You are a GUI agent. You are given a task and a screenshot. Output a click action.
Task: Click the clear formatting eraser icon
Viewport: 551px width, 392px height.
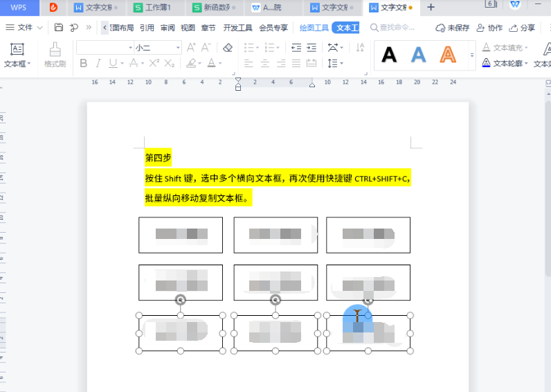coord(228,48)
